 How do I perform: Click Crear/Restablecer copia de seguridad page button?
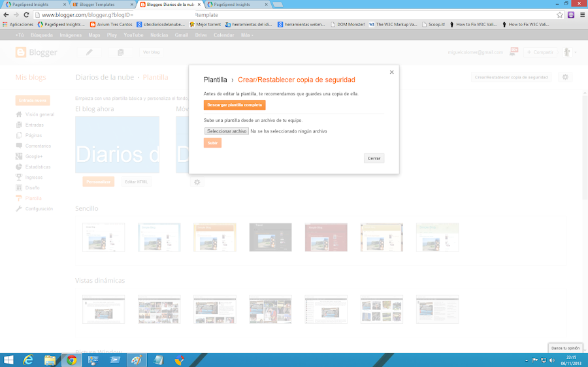(x=511, y=77)
